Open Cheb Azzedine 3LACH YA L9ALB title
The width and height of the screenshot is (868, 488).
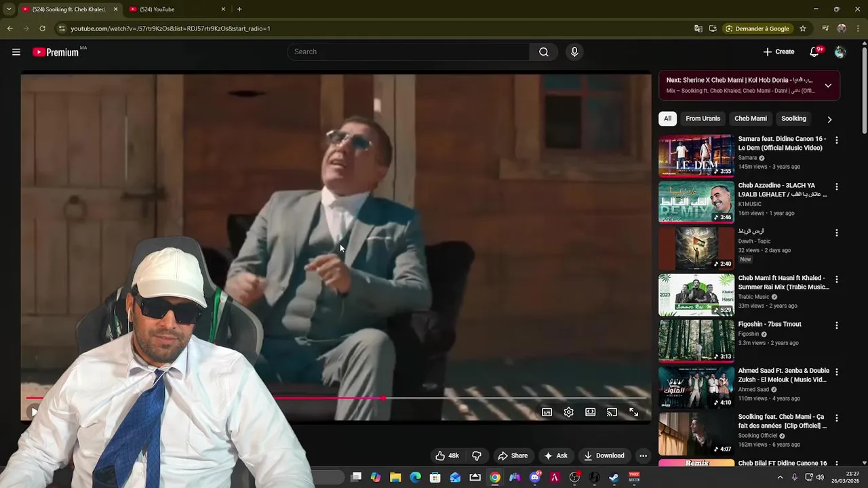coord(783,190)
